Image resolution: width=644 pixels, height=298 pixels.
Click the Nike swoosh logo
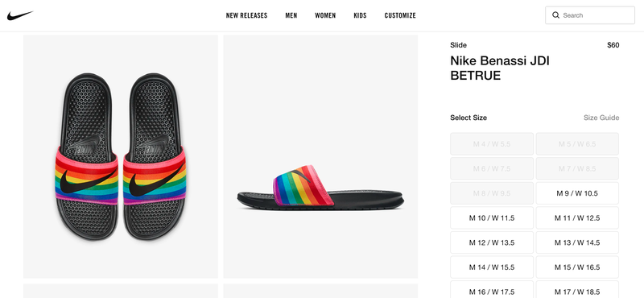tap(19, 15)
